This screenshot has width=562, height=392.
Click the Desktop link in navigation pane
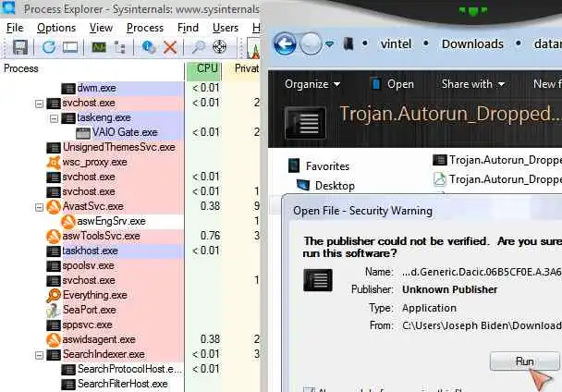[x=335, y=186]
